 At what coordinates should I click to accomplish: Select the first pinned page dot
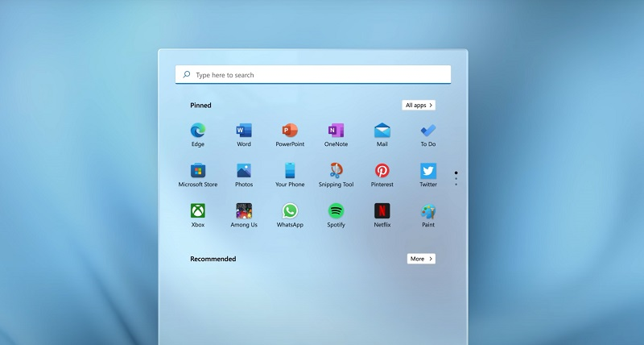[x=456, y=172]
